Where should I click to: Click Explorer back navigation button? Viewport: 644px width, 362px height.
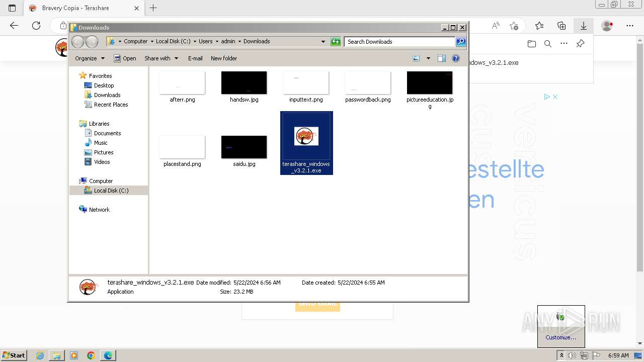tap(77, 42)
